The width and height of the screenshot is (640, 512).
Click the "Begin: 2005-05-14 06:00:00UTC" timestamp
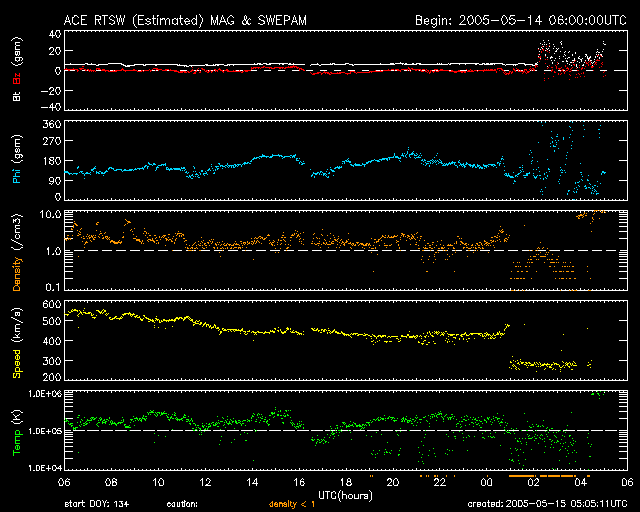pyautogui.click(x=521, y=20)
